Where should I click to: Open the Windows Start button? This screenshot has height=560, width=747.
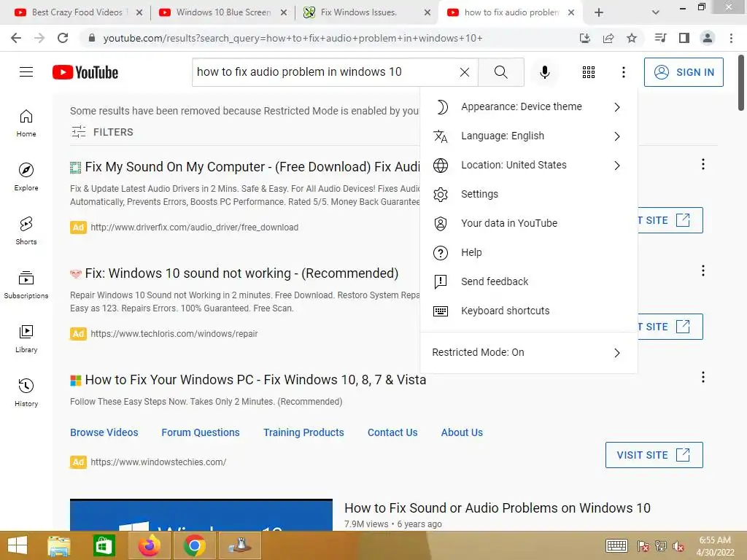pos(18,545)
